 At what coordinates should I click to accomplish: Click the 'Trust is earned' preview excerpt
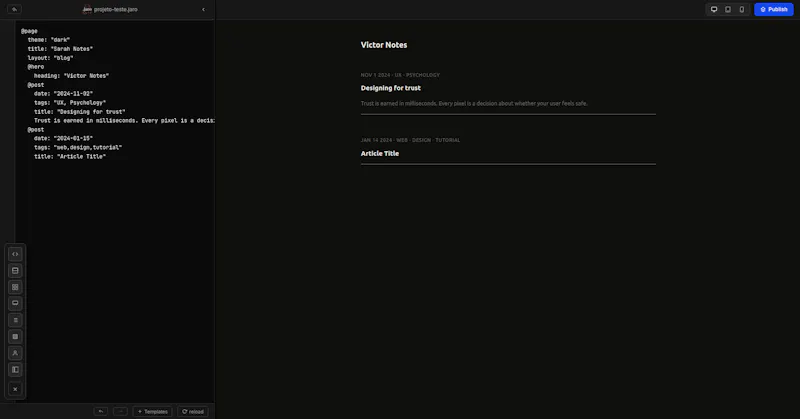[474, 103]
